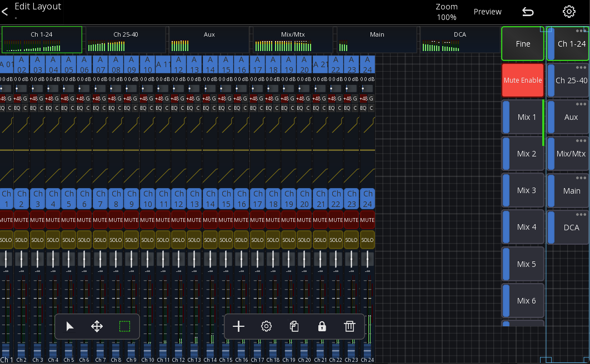Toggle the red Mute Enable button

pos(523,80)
